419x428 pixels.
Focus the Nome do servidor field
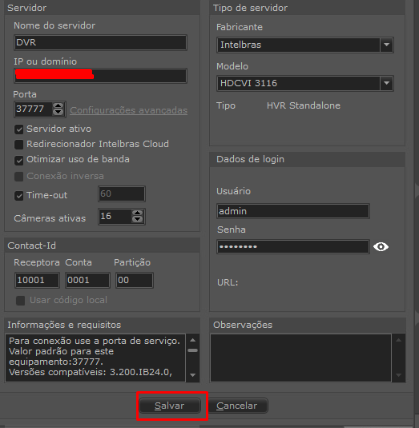(x=100, y=43)
